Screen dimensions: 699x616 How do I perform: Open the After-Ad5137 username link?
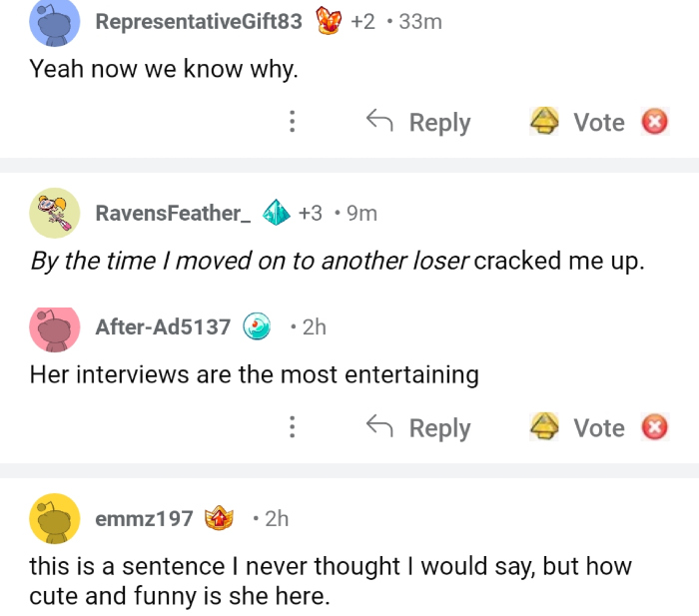pyautogui.click(x=163, y=326)
